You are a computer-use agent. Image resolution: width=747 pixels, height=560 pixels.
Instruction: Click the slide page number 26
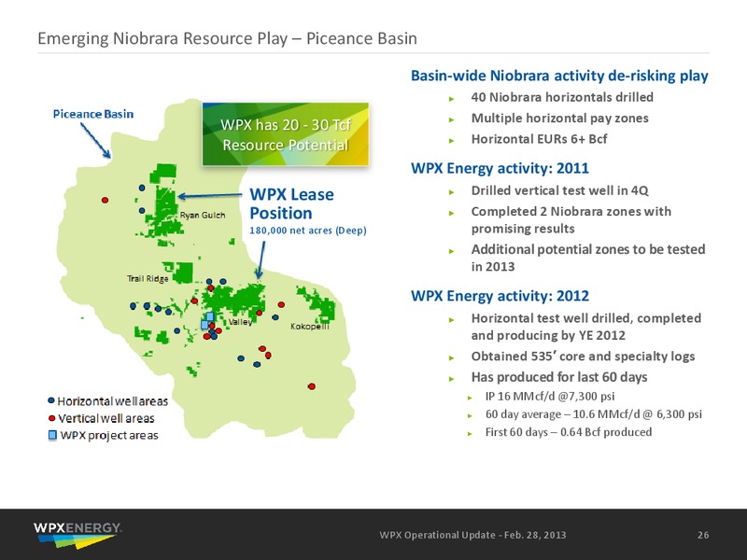(703, 535)
